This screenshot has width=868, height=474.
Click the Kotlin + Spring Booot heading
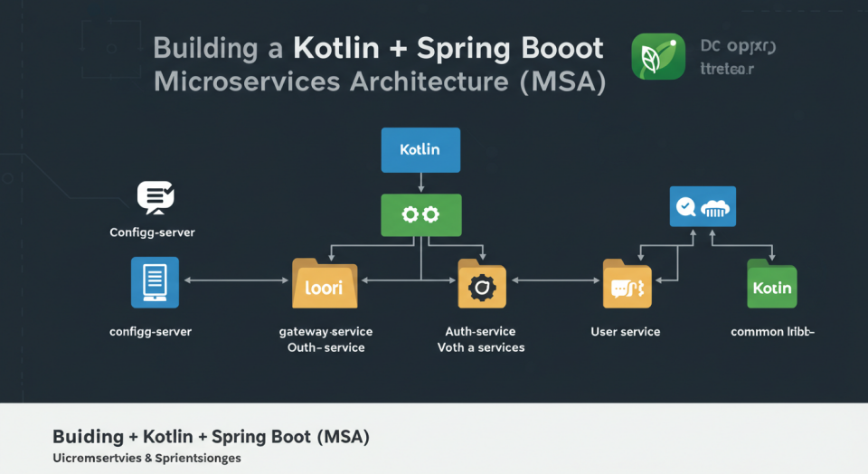(448, 48)
